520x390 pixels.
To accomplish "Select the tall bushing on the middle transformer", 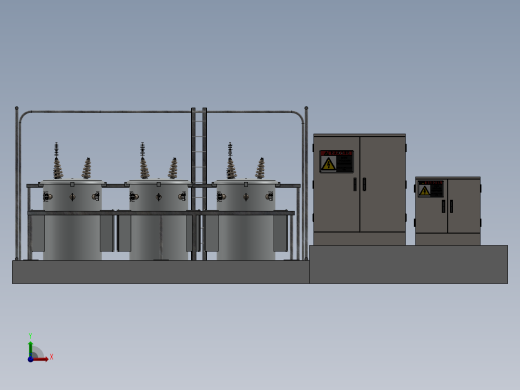I will (x=144, y=161).
